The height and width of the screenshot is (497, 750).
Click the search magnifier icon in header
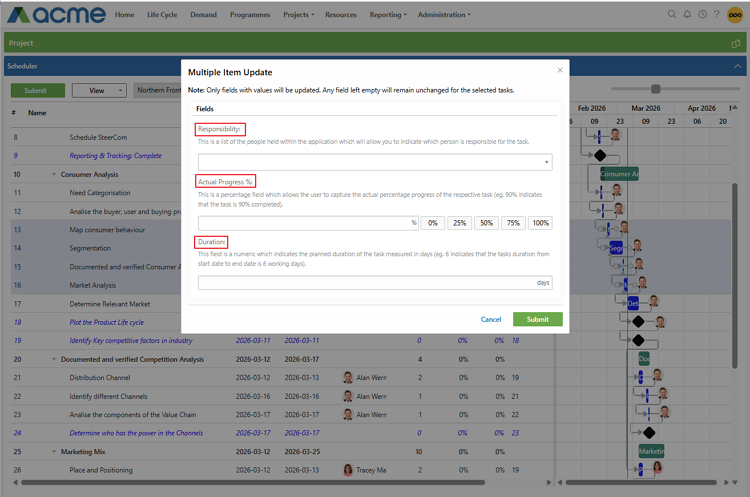coord(672,15)
